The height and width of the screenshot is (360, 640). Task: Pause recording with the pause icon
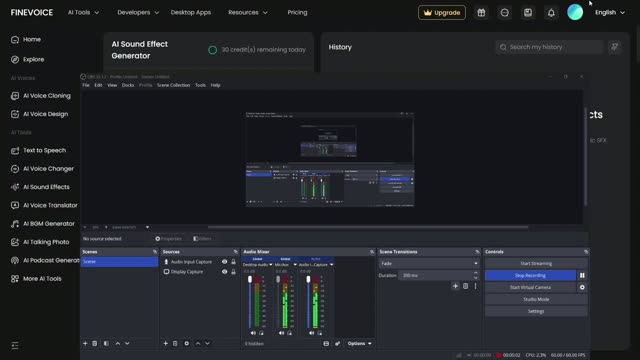coord(582,276)
